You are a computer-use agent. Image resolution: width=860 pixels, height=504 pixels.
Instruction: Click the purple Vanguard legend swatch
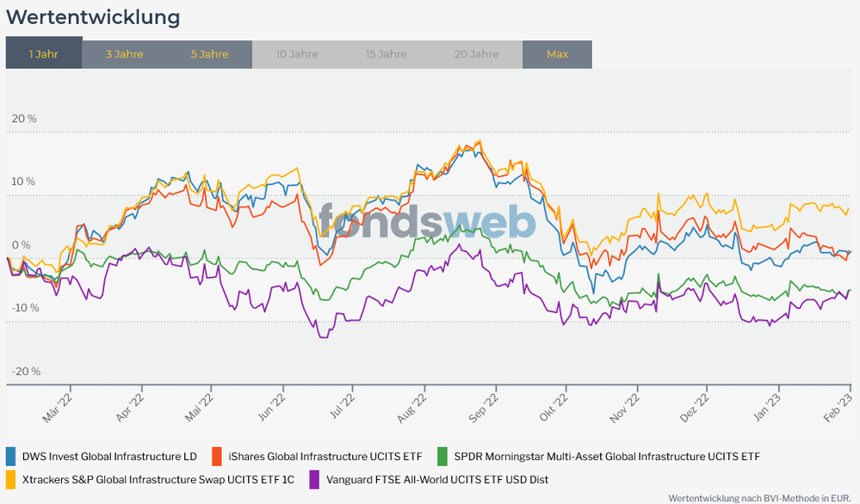click(314, 479)
